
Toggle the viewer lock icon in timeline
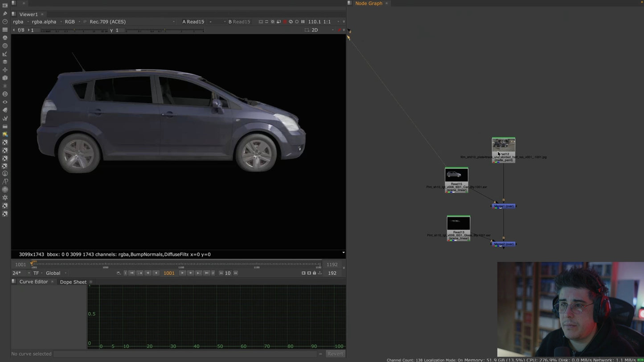(x=314, y=273)
